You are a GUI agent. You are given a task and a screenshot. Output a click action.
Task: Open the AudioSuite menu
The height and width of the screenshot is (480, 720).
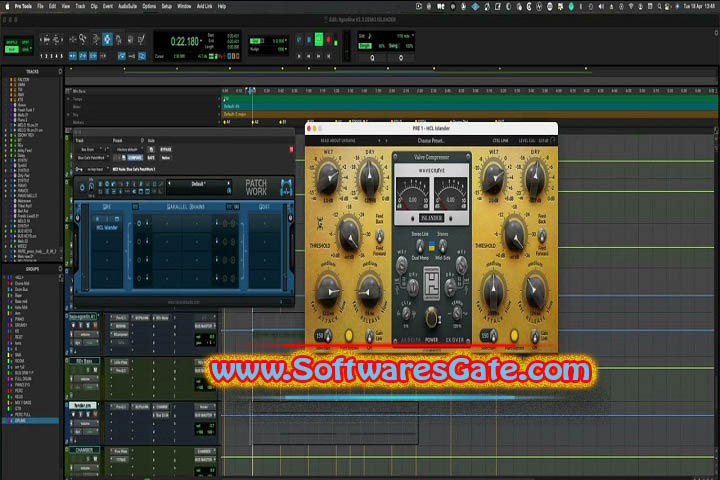tap(128, 6)
